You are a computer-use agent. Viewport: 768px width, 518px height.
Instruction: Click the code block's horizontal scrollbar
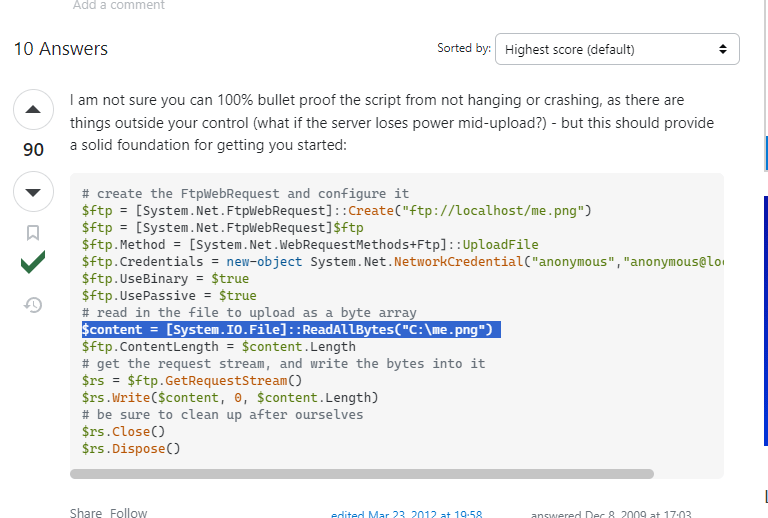click(x=361, y=474)
